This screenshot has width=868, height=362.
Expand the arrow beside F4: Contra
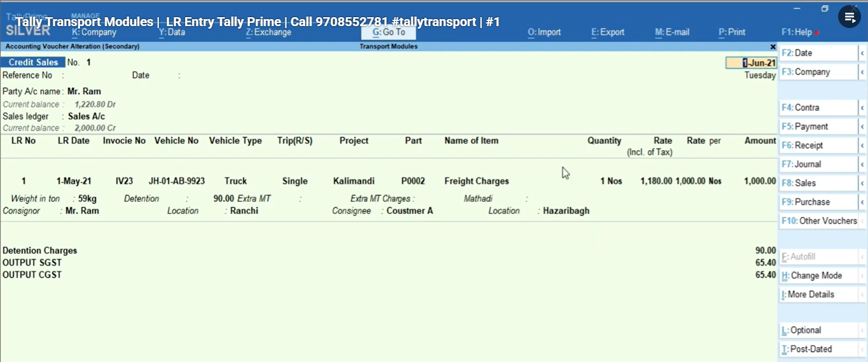point(862,108)
